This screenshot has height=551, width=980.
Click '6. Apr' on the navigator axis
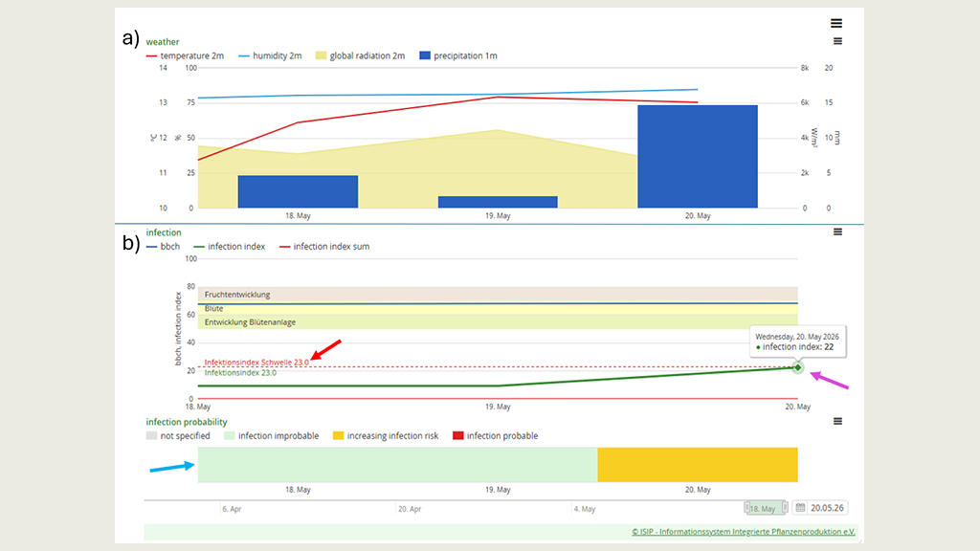pos(232,509)
